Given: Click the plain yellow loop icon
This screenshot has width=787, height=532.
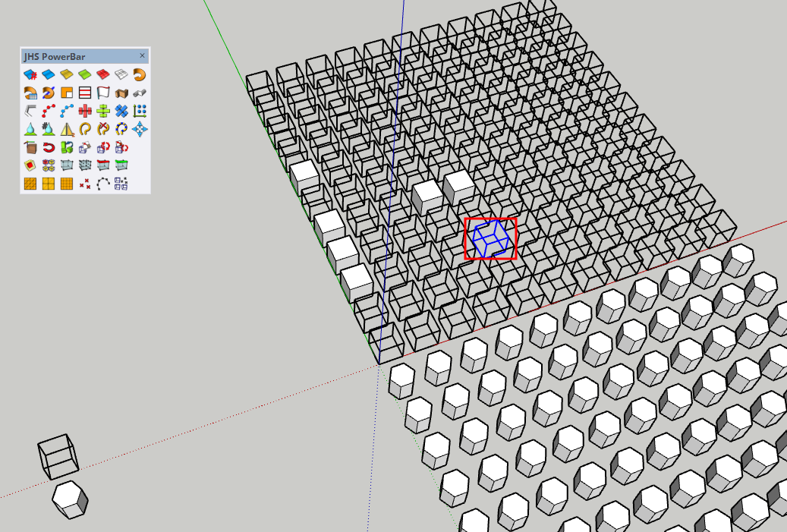Looking at the screenshot, I should [85, 129].
